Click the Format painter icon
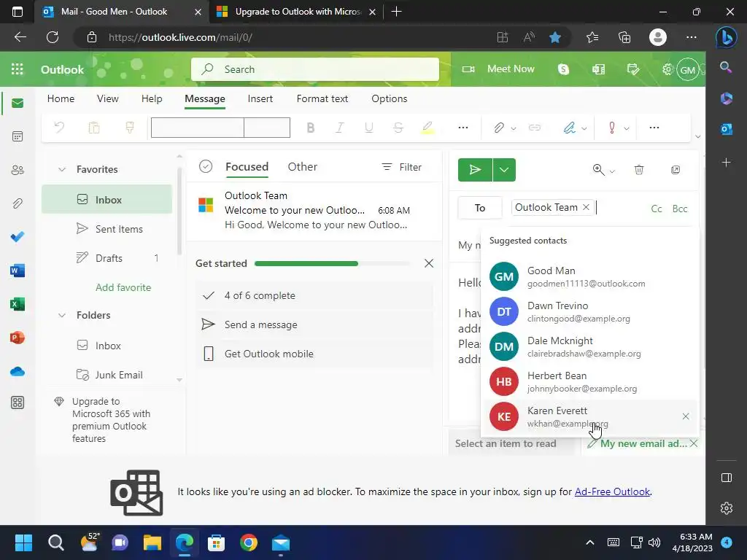 point(130,127)
